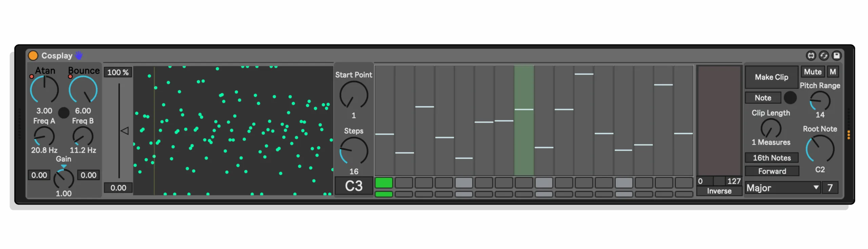Click the Gain knob's blue triangle marker

pyautogui.click(x=63, y=166)
